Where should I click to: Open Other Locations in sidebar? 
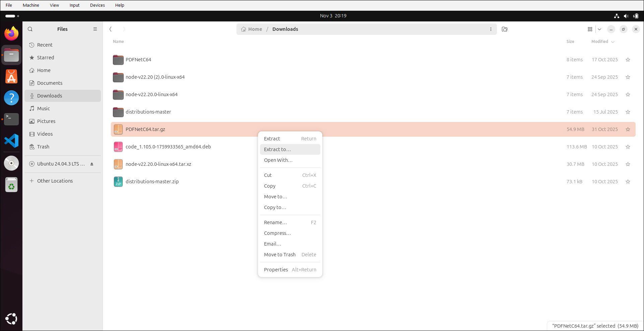pos(55,181)
